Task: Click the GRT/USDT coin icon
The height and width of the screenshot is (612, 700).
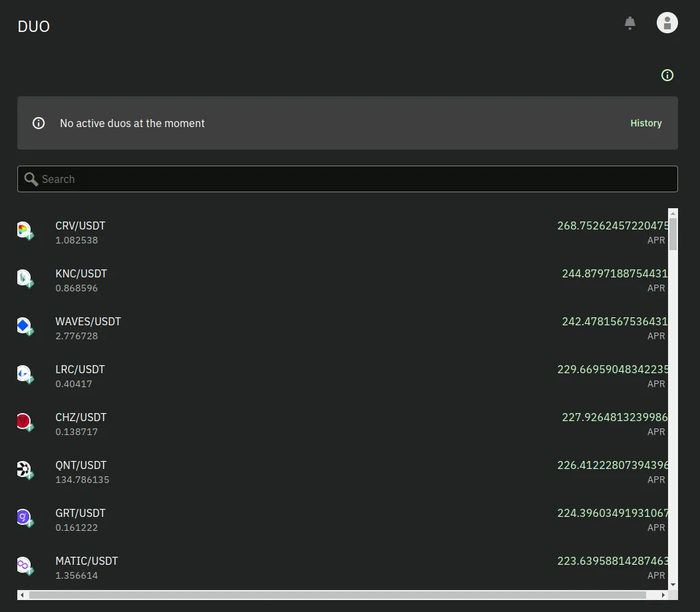Action: click(25, 518)
